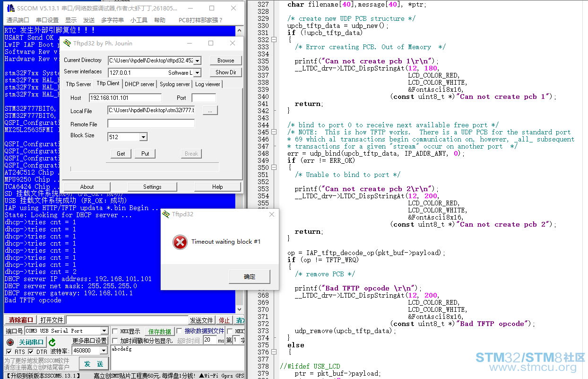Open the 多字符串 menu
This screenshot has width=588, height=379.
[112, 20]
